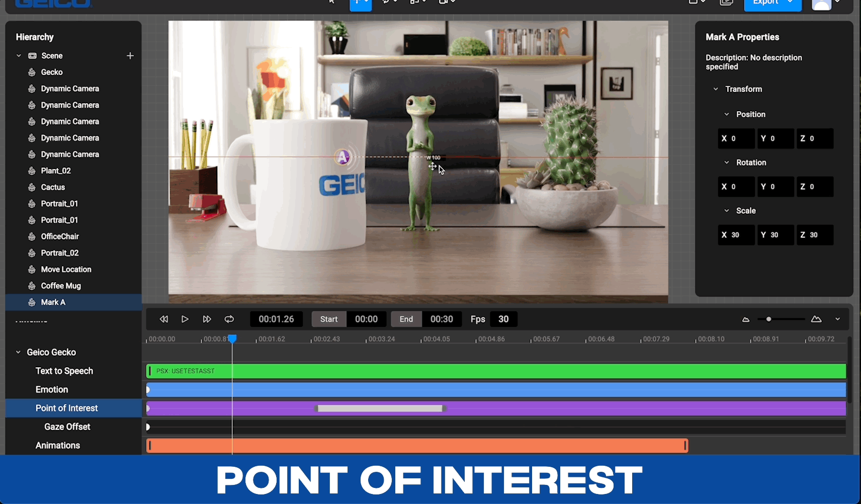This screenshot has width=861, height=504.
Task: Select OfficeChair in the Hierarchy
Action: tap(60, 236)
